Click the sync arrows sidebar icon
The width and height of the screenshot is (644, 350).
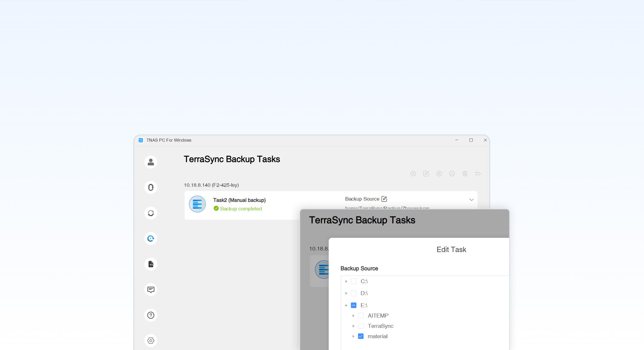(151, 213)
